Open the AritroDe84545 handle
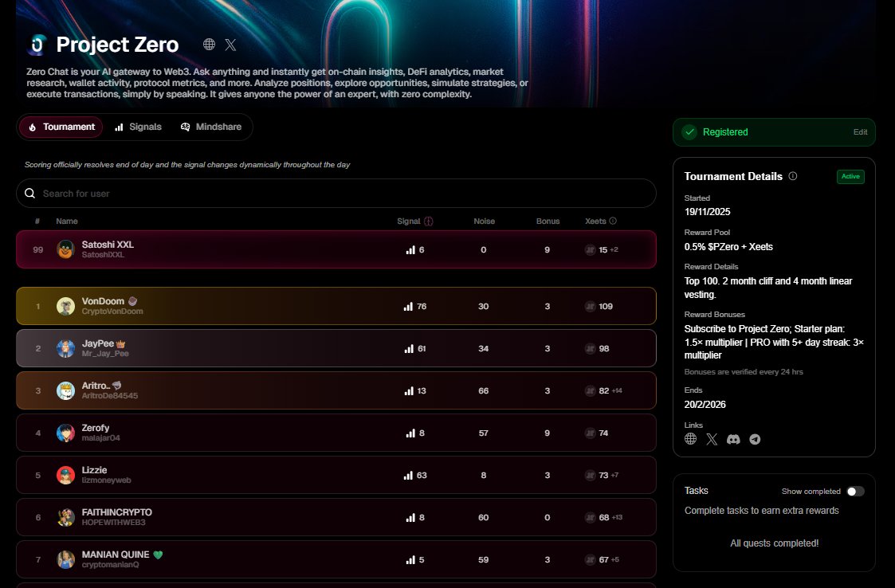The width and height of the screenshot is (895, 588). pos(110,396)
